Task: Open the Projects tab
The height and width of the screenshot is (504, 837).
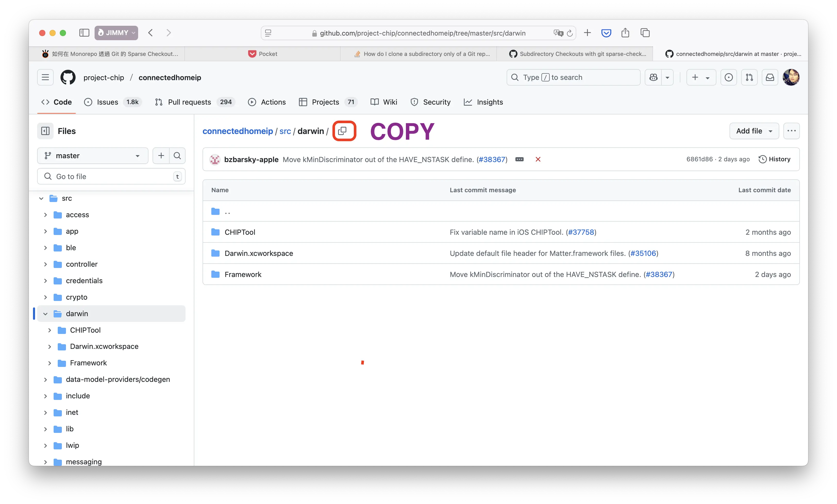Action: pos(328,102)
